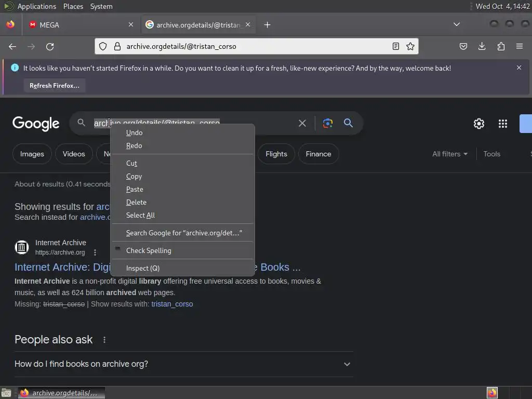Viewport: 532px width, 399px height.
Task: Click the Google logo
Action: pos(36,124)
